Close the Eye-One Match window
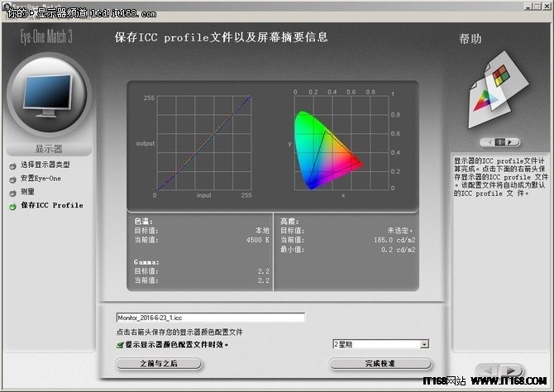Image resolution: width=554 pixels, height=392 pixels. tap(547, 6)
